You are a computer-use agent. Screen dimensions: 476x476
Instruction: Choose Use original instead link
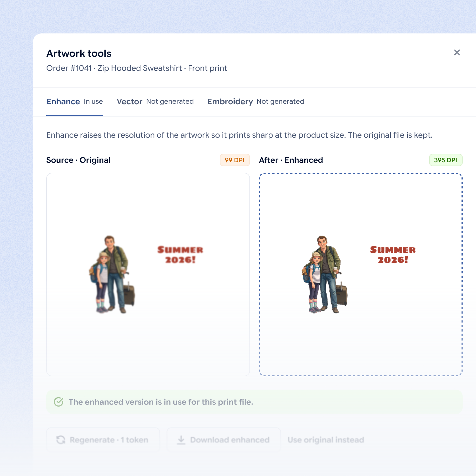point(326,440)
